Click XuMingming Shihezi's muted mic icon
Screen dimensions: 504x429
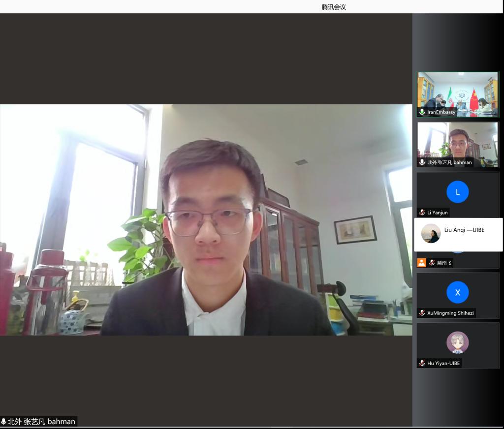tap(422, 313)
